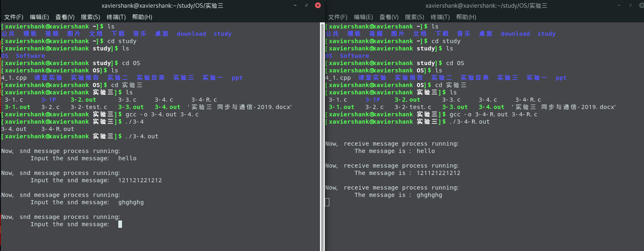This screenshot has height=251, width=644.
Task: Open 文件(F) menu in left terminal
Action: [13, 17]
